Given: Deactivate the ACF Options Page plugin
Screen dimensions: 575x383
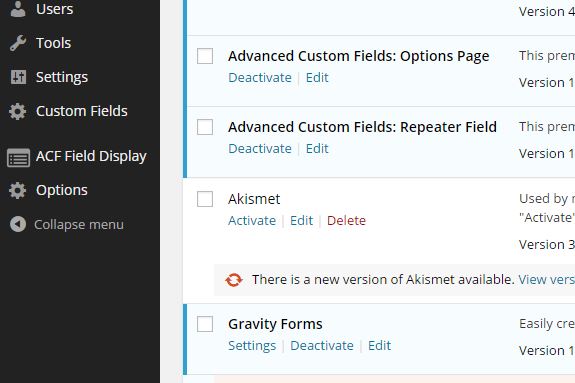Looking at the screenshot, I should 260,77.
